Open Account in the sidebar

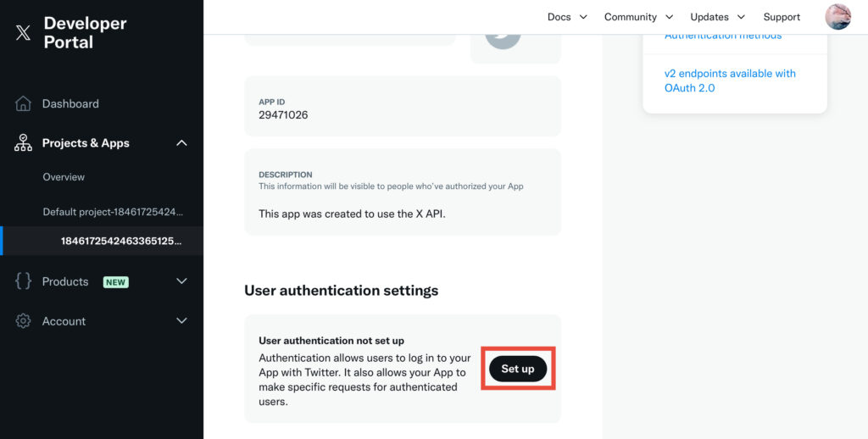tap(64, 321)
